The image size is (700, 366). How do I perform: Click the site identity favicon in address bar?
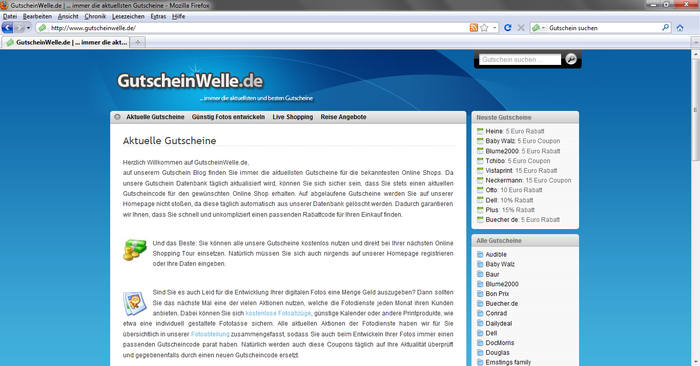[42, 28]
